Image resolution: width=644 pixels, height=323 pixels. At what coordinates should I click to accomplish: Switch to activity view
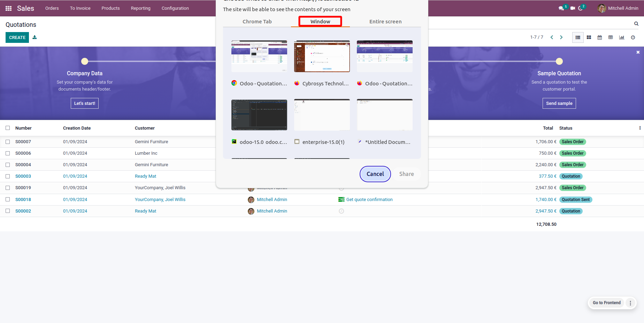click(x=633, y=37)
